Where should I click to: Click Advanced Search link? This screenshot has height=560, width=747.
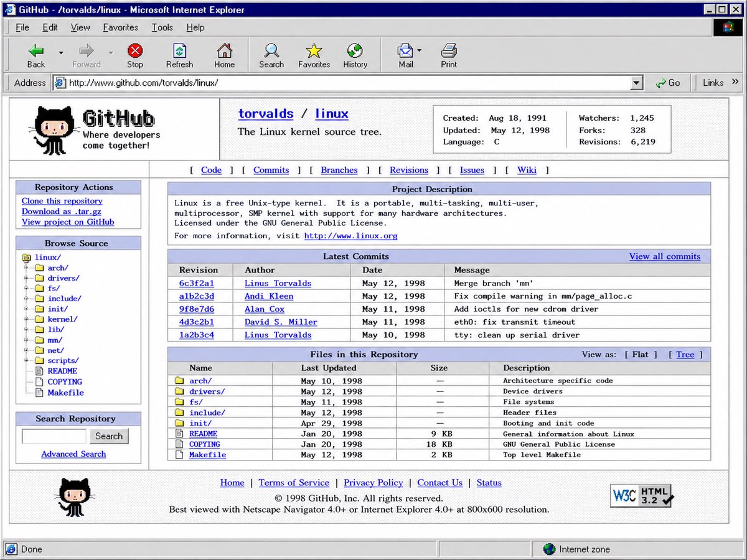pos(73,454)
